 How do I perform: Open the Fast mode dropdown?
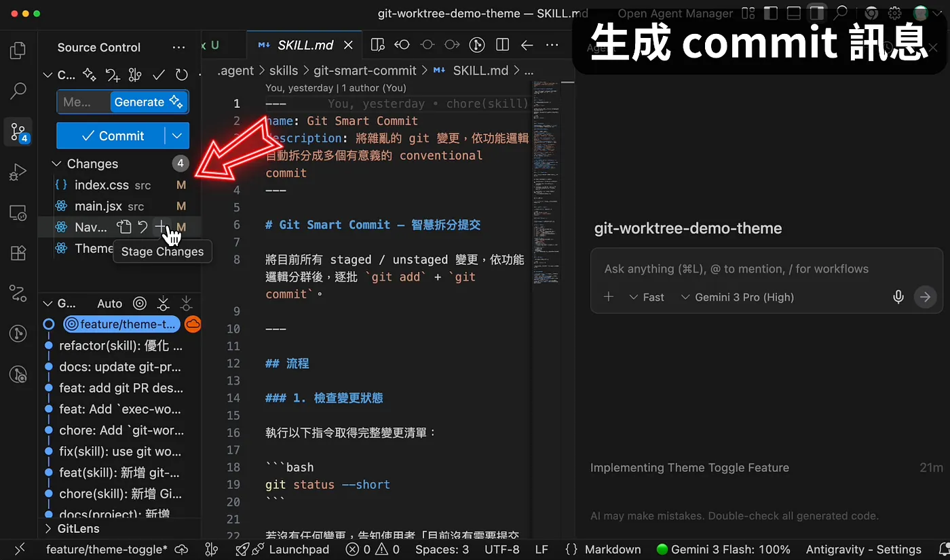pos(647,297)
